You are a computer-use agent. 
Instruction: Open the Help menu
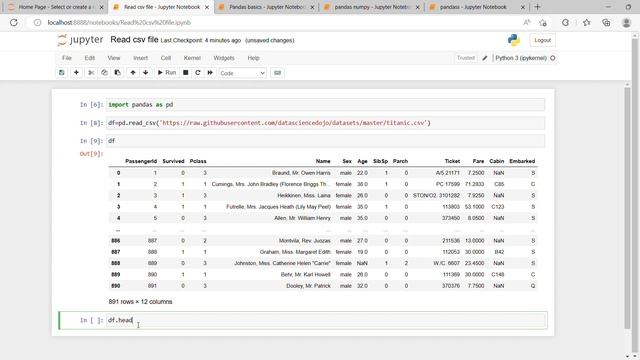(253, 58)
